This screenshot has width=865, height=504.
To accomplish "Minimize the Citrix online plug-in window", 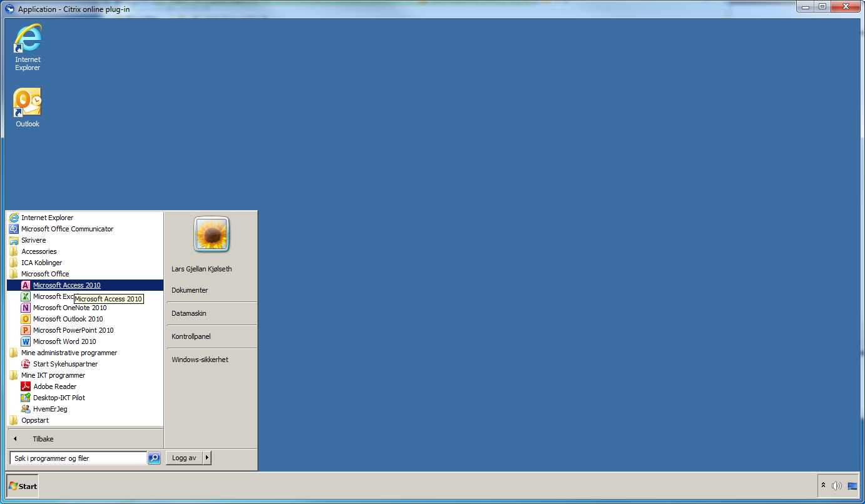I will 806,7.
